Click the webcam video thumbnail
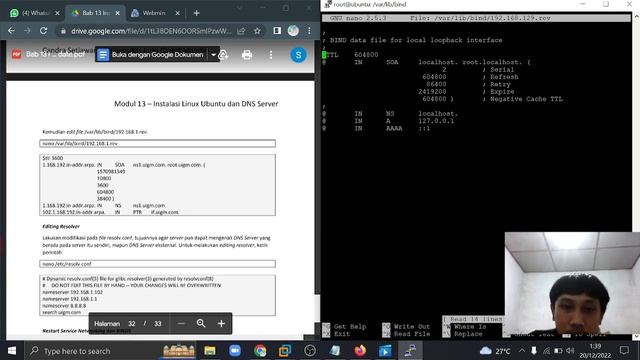The height and width of the screenshot is (360, 640). [x=572, y=283]
